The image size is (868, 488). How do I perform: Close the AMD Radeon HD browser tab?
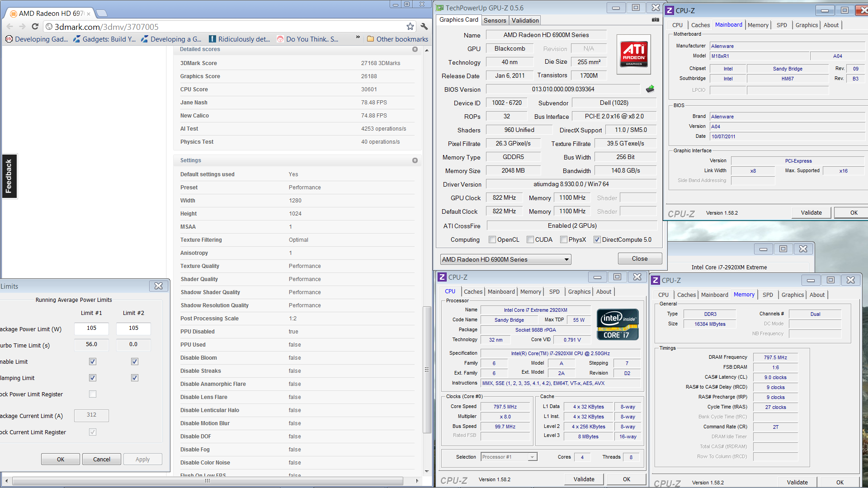coord(89,14)
